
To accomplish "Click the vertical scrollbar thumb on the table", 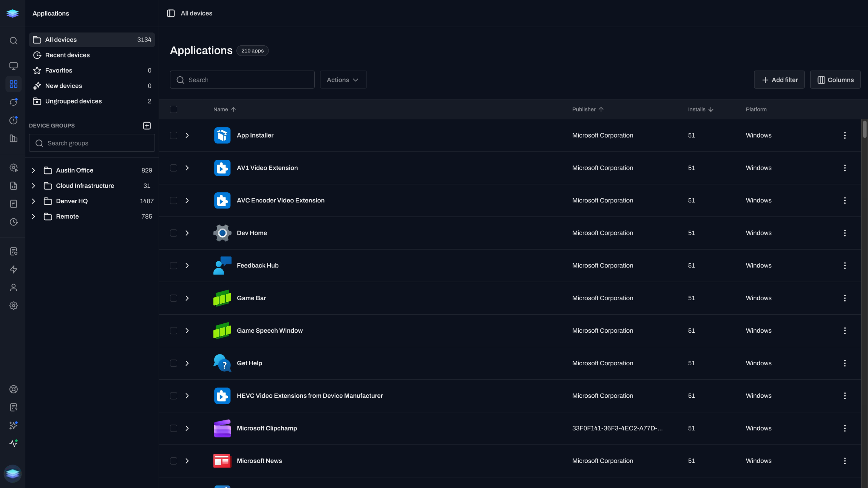I will coord(865,129).
